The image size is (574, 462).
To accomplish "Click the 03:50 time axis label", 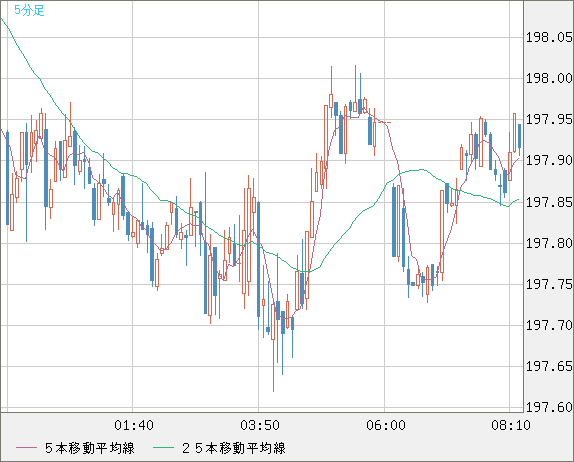I will 260,425.
